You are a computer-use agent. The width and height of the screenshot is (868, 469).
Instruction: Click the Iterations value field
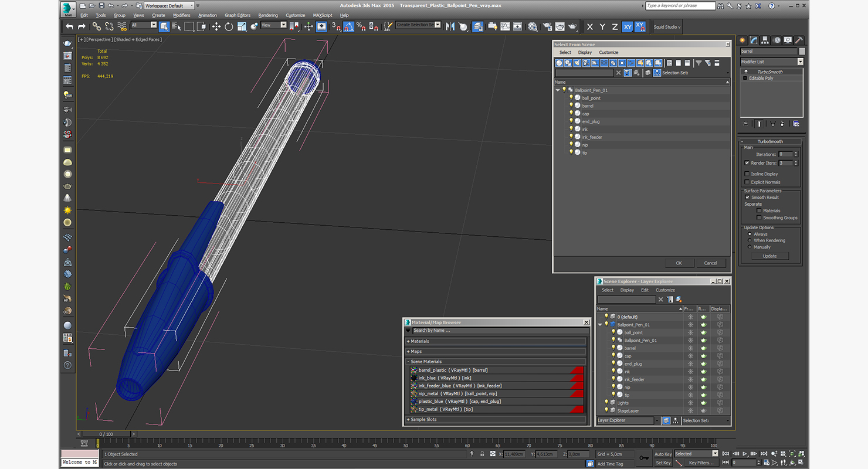click(784, 154)
